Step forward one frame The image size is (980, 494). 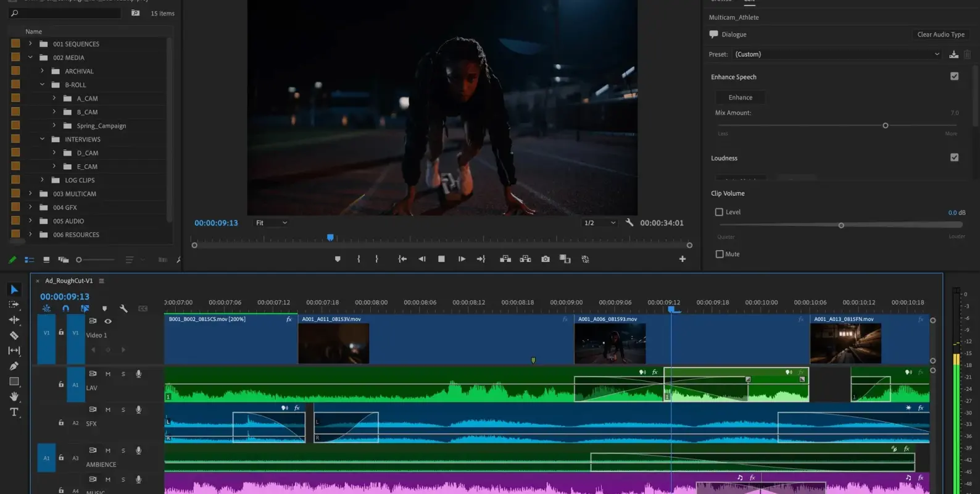pyautogui.click(x=462, y=259)
